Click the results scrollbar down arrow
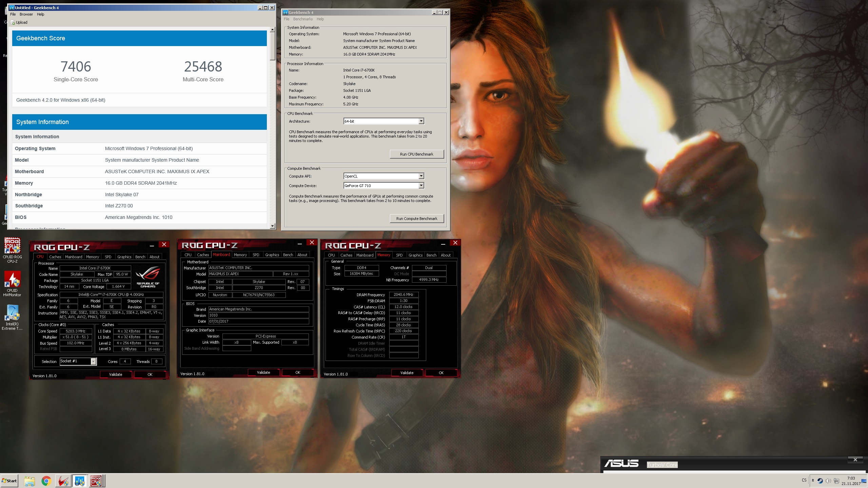Image resolution: width=868 pixels, height=488 pixels. (272, 226)
